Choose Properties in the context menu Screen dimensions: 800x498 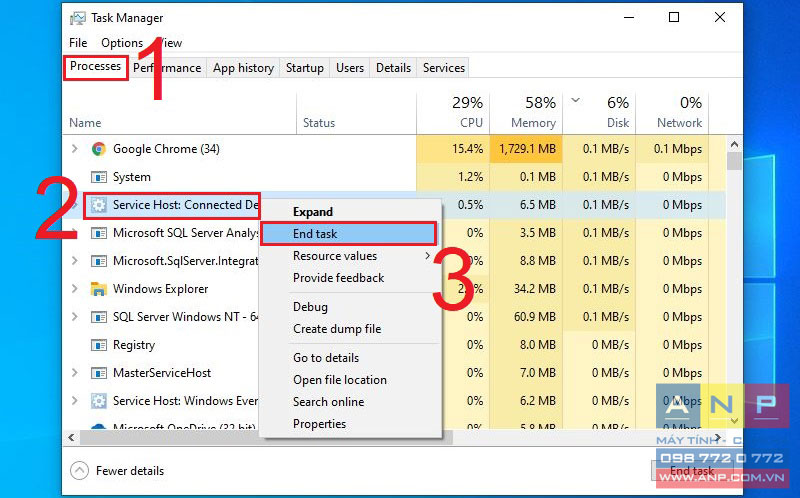click(x=350, y=424)
